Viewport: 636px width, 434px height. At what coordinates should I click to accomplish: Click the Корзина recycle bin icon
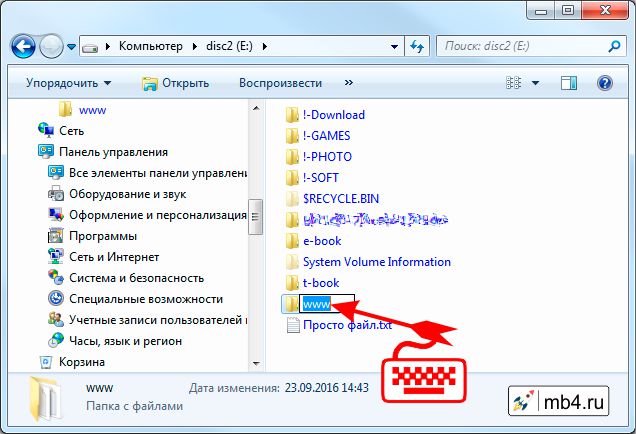[x=46, y=362]
